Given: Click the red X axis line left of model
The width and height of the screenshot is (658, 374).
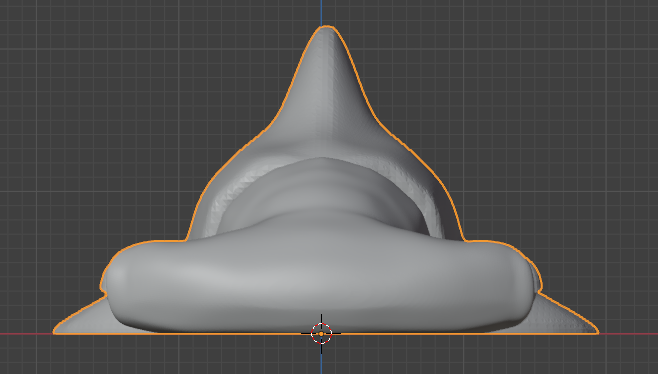Looking at the screenshot, I should pos(26,334).
